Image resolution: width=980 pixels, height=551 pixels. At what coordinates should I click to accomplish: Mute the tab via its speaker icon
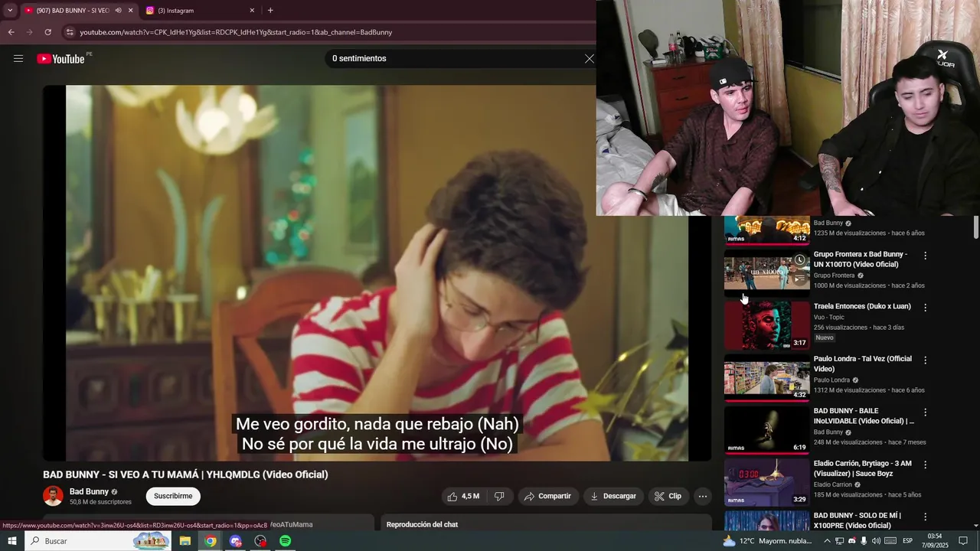pyautogui.click(x=118, y=11)
